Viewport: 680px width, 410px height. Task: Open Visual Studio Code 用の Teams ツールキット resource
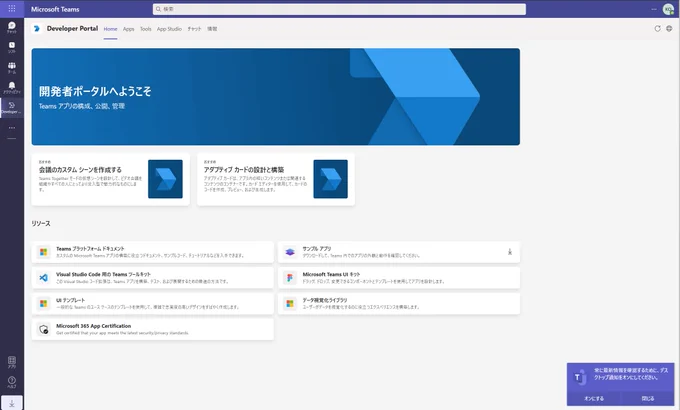[153, 278]
